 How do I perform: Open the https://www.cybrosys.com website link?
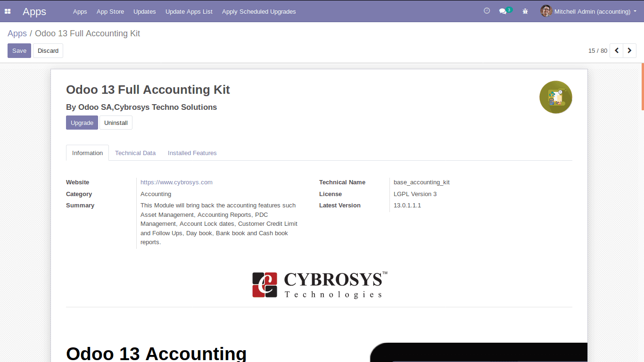176,182
